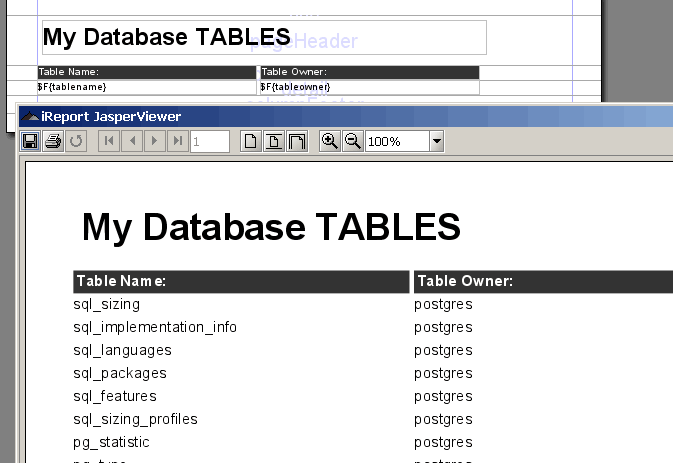Click the sql_packages row
Viewport: 673px width, 463px height.
[x=120, y=373]
